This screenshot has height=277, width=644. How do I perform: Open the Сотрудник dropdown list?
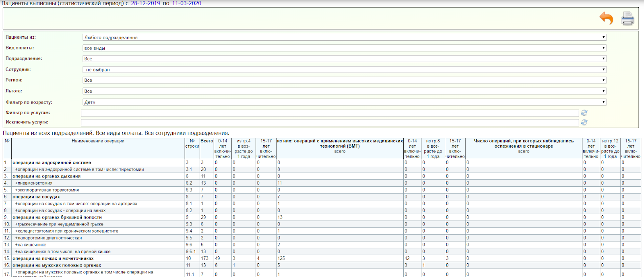344,70
